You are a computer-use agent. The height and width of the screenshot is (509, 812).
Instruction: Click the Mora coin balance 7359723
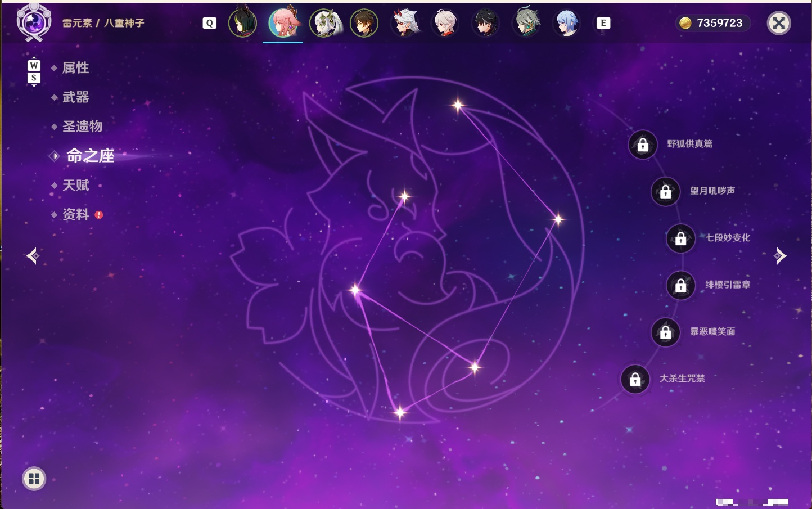[712, 23]
